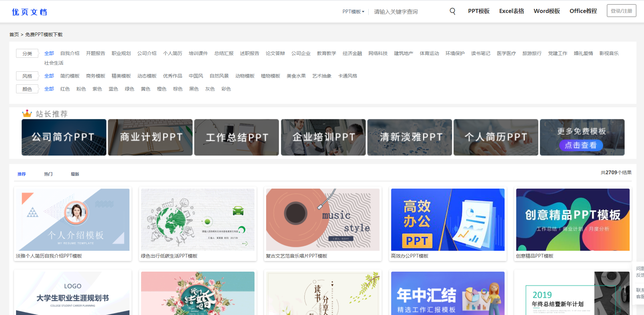Screen dimensions: 644x315
Task: Switch to the 最新 tab
Action: point(75,174)
